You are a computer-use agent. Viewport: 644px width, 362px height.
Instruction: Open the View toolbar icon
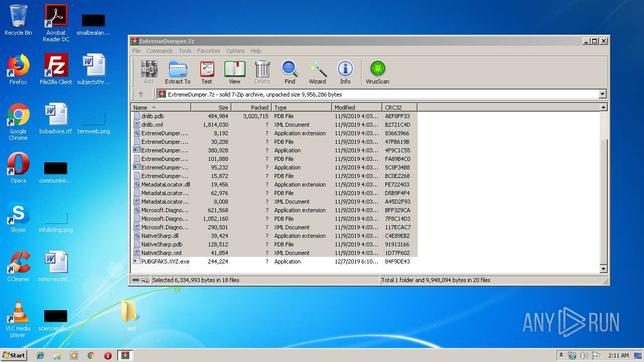click(234, 72)
